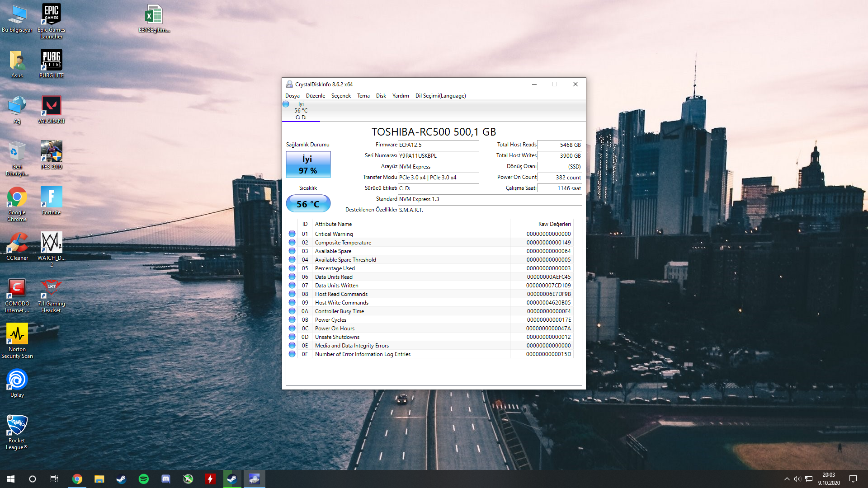Select 7.1 Gaming Headset shortcut
This screenshot has width=868, height=488.
pos(51,296)
